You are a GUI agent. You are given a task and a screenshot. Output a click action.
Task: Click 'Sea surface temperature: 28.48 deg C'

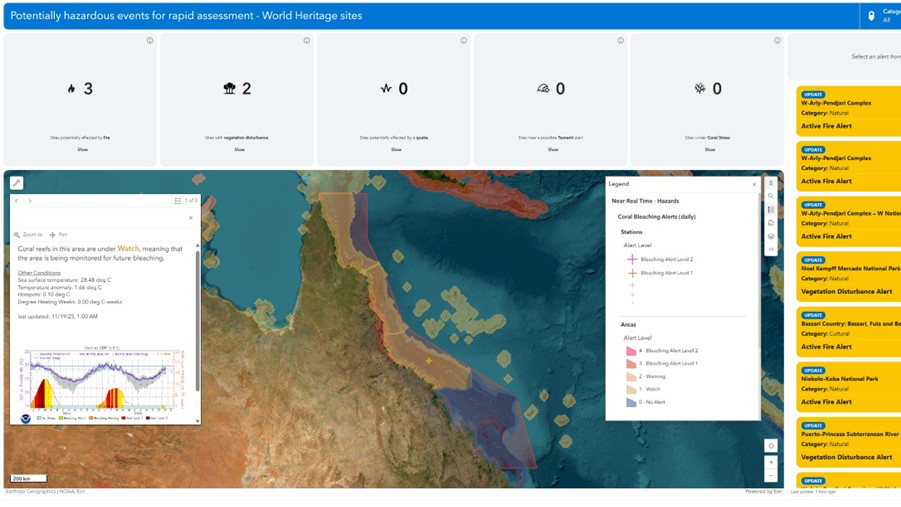(64, 280)
